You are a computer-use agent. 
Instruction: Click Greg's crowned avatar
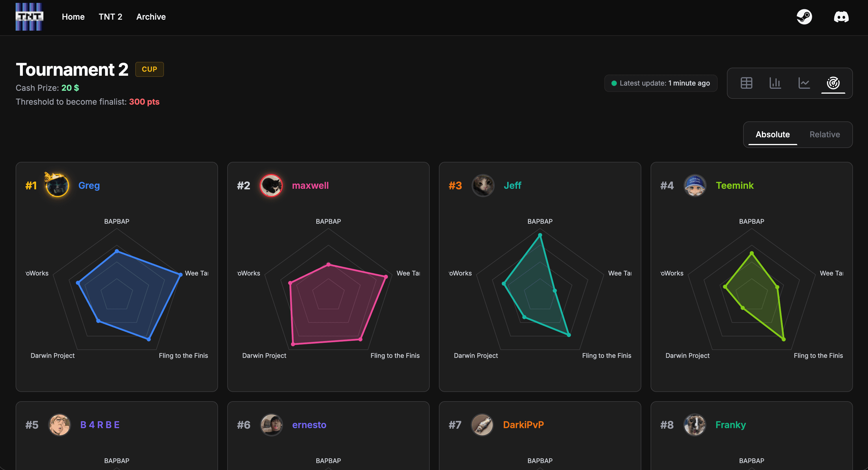click(57, 185)
